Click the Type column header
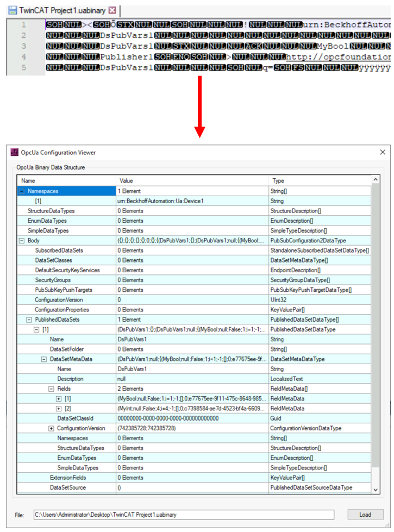This screenshot has height=532, width=394. click(x=320, y=180)
